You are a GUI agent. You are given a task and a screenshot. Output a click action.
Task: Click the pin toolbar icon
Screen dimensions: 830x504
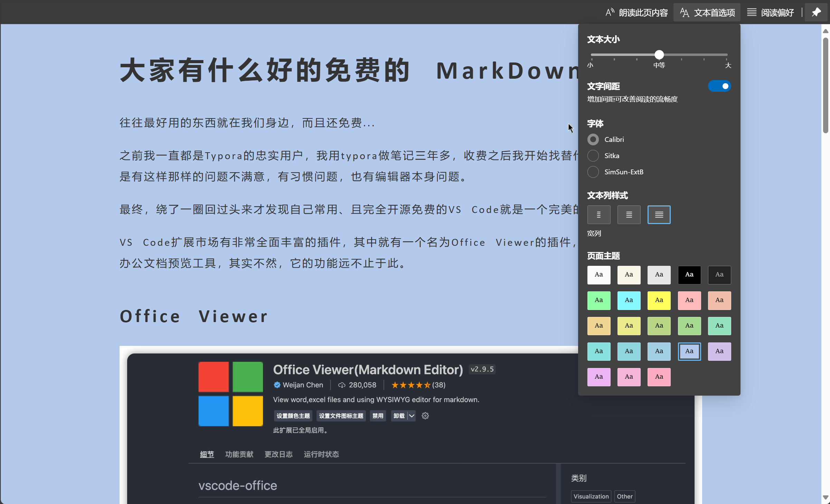point(816,12)
